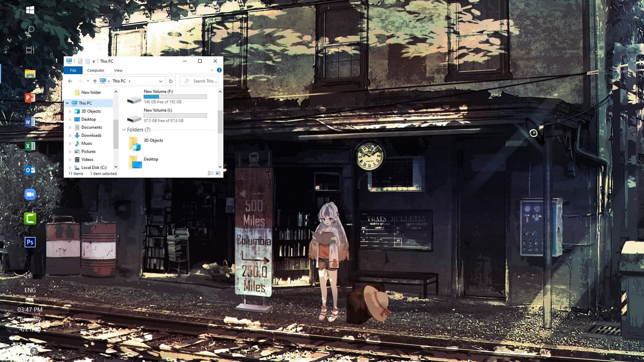The image size is (644, 362).
Task: Launch Zoom from the taskbar
Action: [30, 194]
